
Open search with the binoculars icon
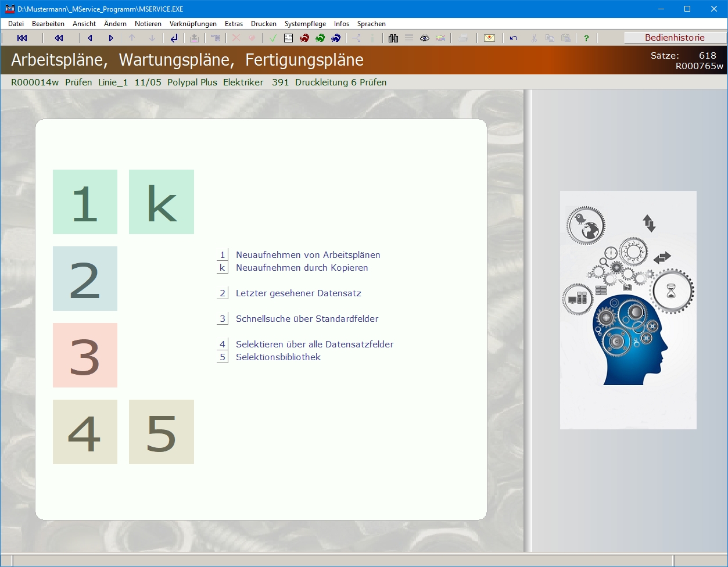[x=393, y=38]
